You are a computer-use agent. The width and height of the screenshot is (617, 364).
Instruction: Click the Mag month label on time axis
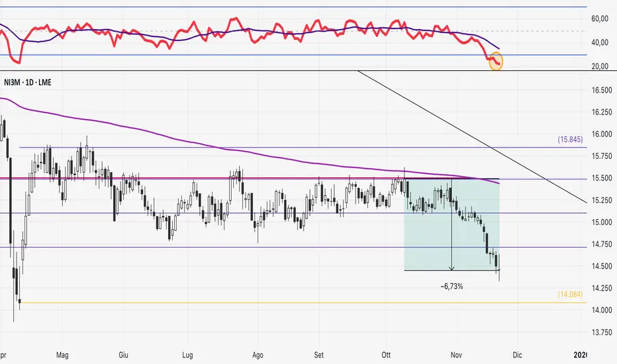pos(62,355)
